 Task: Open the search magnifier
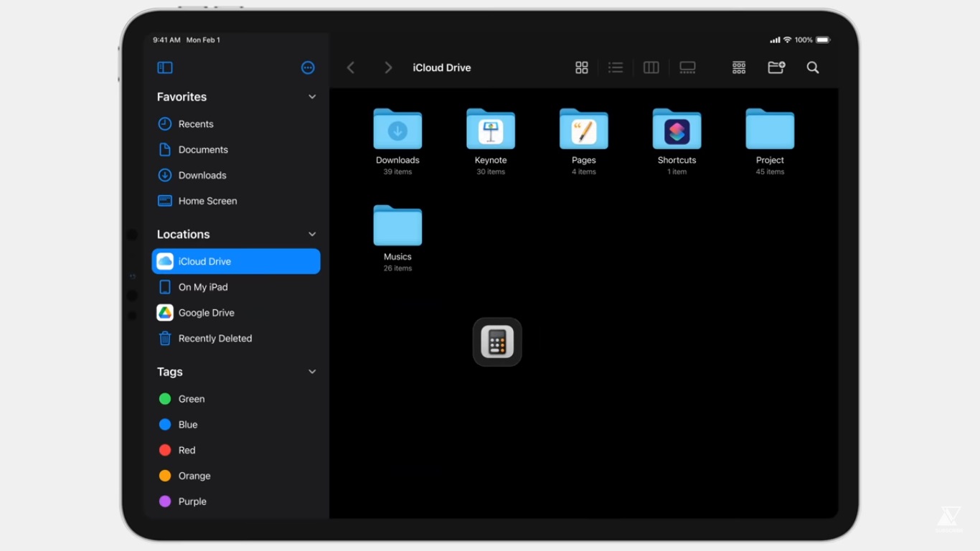[813, 67]
